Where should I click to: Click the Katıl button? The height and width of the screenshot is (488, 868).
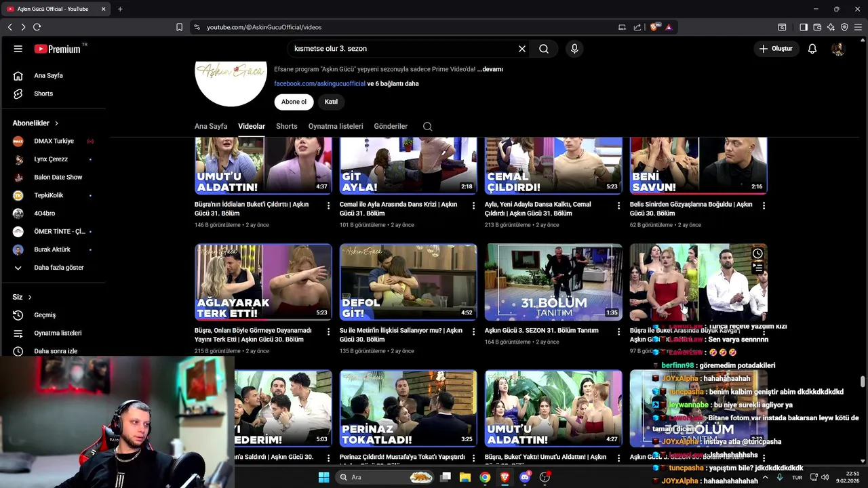(331, 102)
